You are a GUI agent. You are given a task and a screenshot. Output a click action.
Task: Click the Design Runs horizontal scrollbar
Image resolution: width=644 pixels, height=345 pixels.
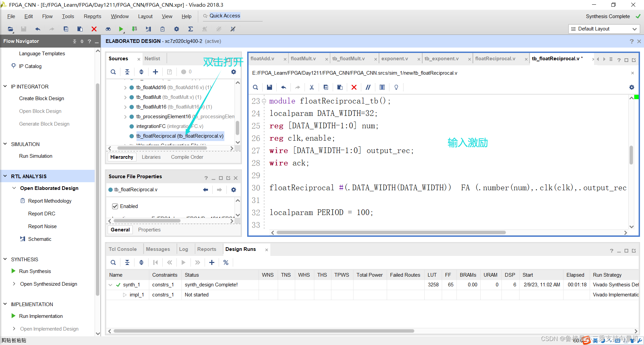(264, 331)
